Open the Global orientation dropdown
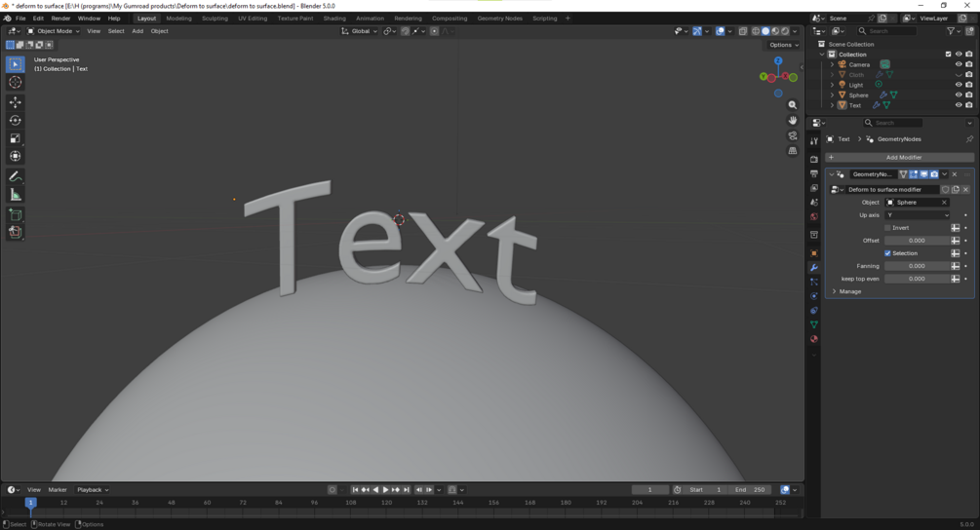The image size is (980, 530). (x=360, y=31)
